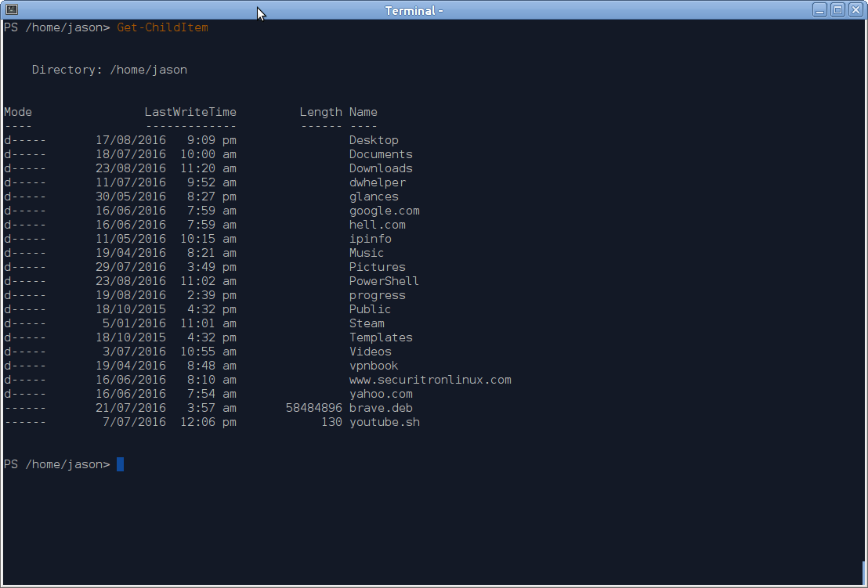Screen dimensions: 868x588
Task: Select the PowerShell folder entry
Action: [x=384, y=280]
